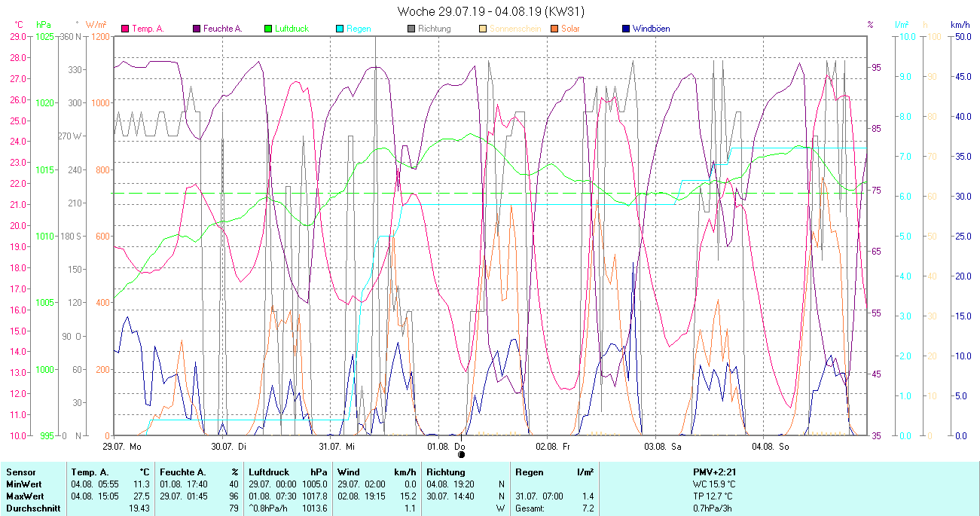Click the total rain value 7.2
Image resolution: width=980 pixels, height=516 pixels.
587,508
